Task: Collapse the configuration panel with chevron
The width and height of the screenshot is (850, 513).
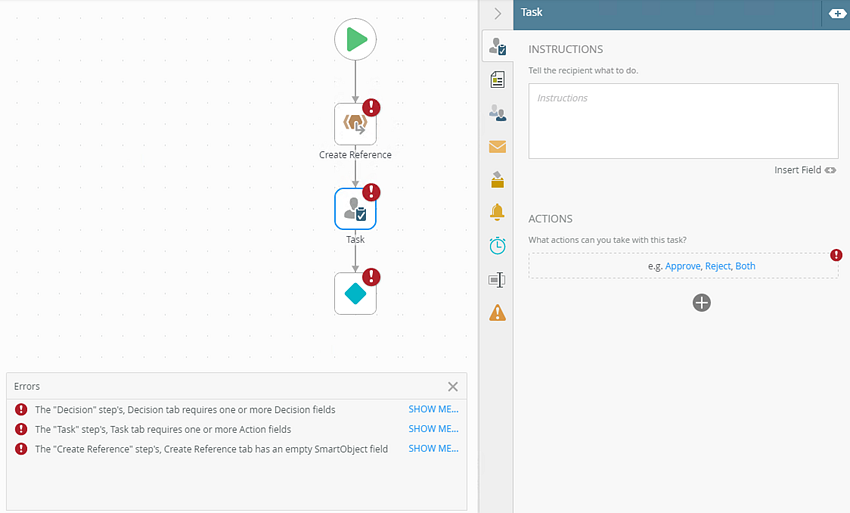Action: pyautogui.click(x=498, y=14)
